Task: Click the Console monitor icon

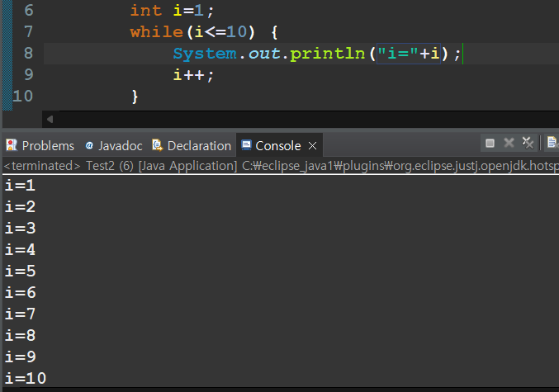Action: click(x=246, y=145)
